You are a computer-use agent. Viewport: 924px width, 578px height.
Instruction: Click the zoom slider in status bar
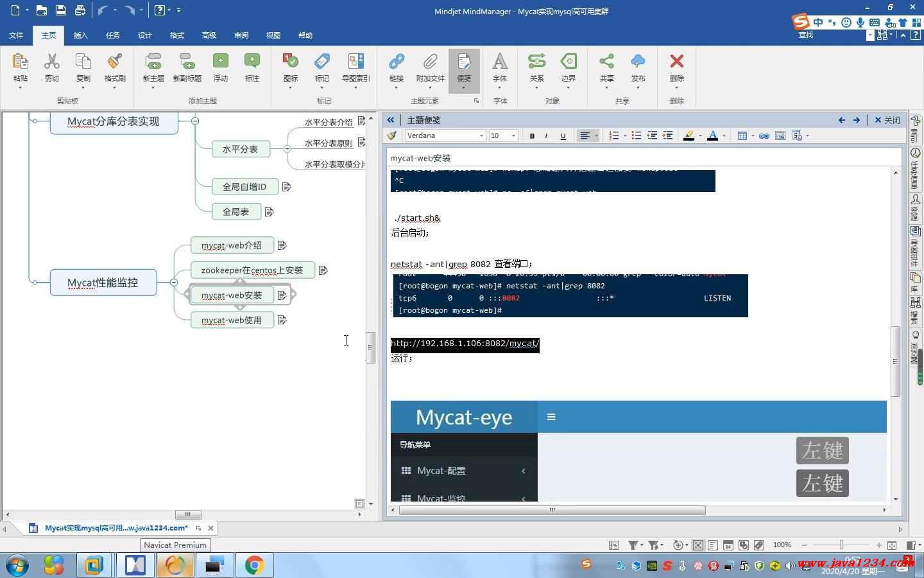coord(841,545)
